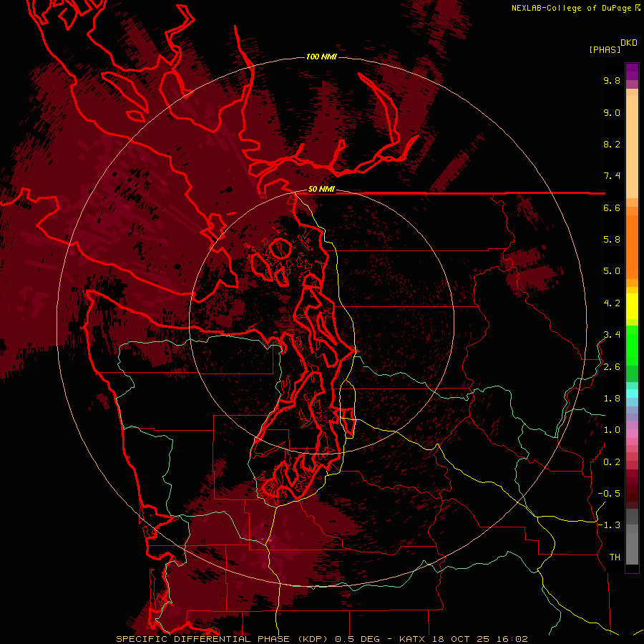
Task: Click the 9.0 value on the color scale
Action: click(x=612, y=112)
